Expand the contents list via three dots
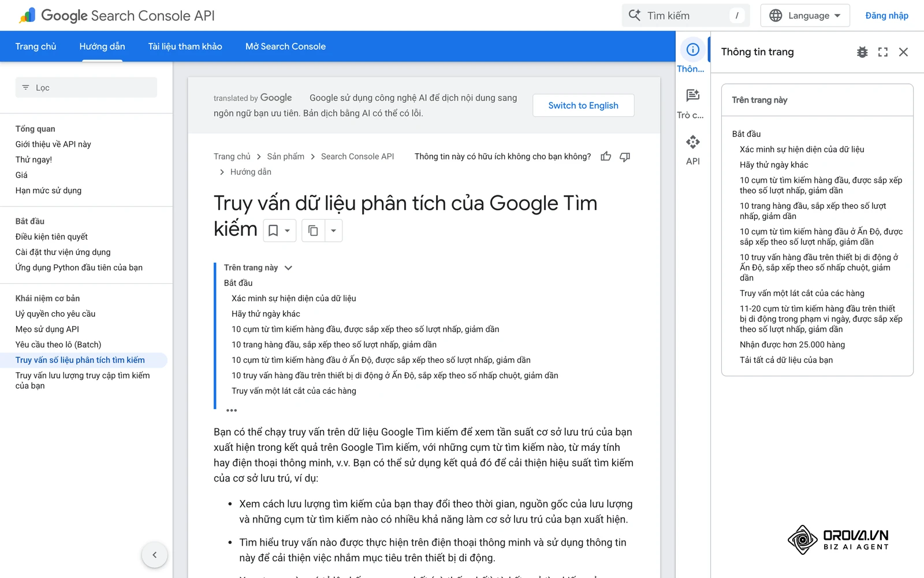The width and height of the screenshot is (924, 578). coord(232,410)
